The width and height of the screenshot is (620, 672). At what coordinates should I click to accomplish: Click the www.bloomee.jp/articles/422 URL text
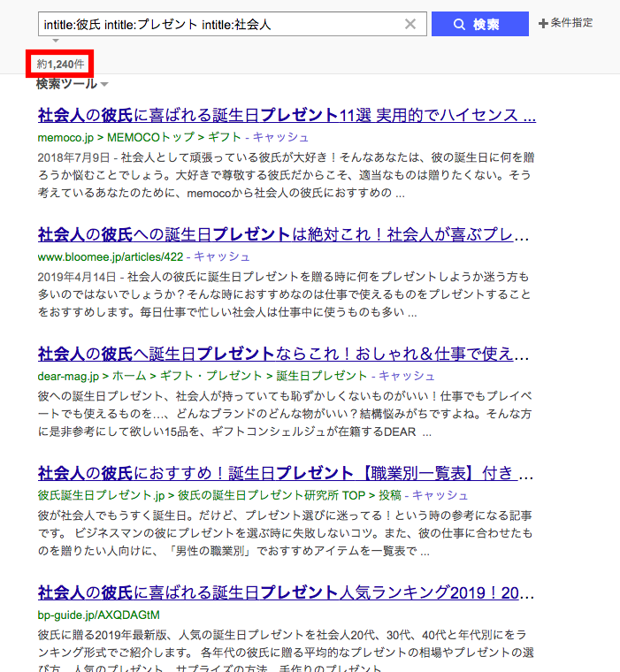click(111, 256)
